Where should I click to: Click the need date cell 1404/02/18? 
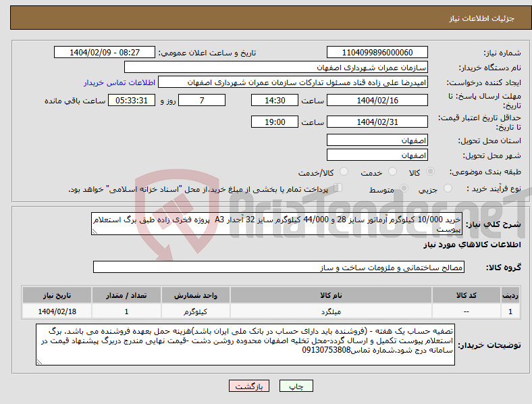(57, 311)
